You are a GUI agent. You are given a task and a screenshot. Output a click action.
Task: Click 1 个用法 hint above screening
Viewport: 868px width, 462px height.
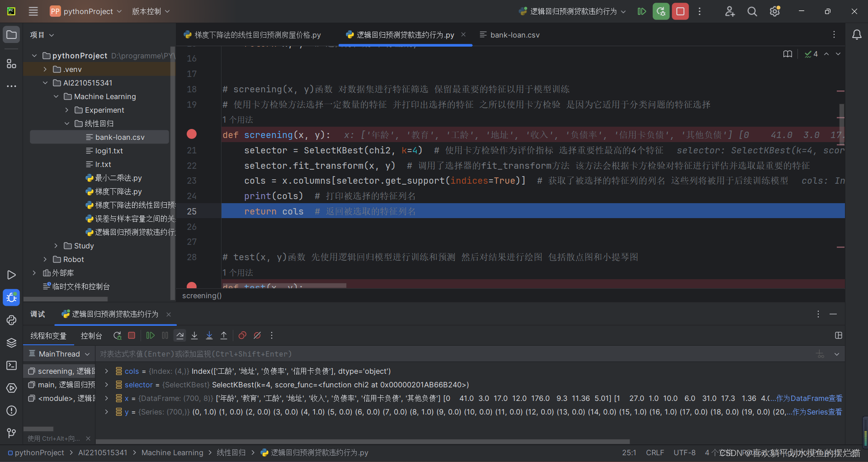238,120
